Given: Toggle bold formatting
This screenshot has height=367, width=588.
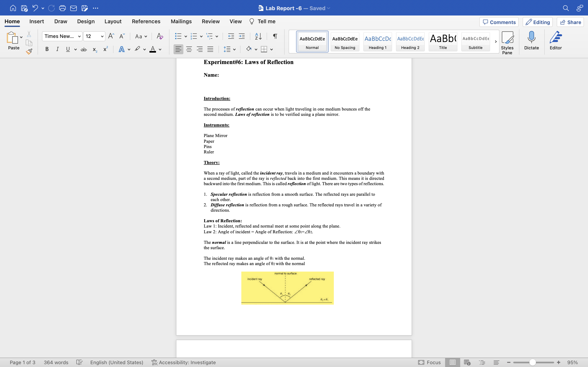Looking at the screenshot, I should click(x=47, y=49).
